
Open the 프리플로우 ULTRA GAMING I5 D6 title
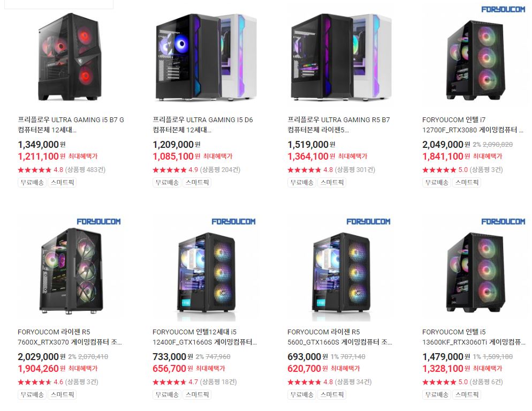click(202, 125)
